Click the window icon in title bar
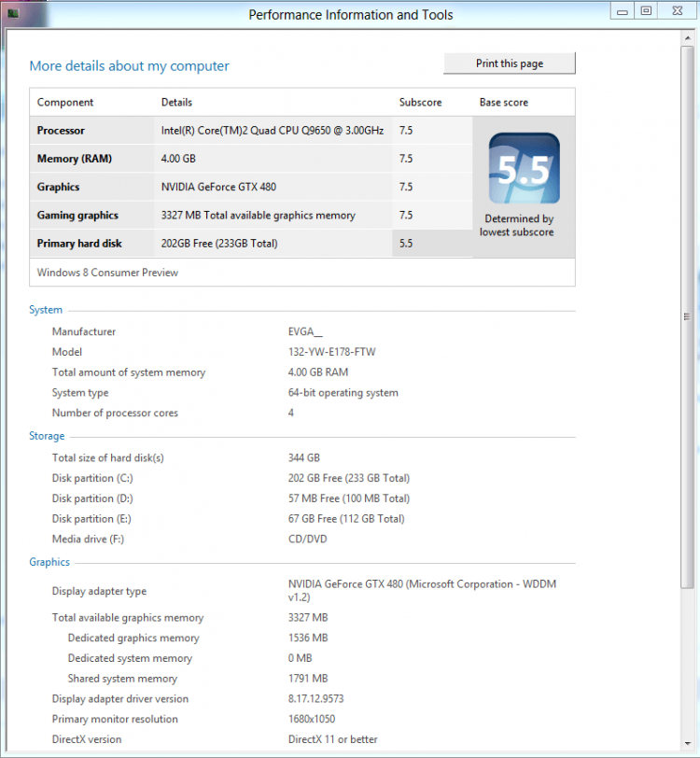The height and width of the screenshot is (758, 700). (13, 13)
